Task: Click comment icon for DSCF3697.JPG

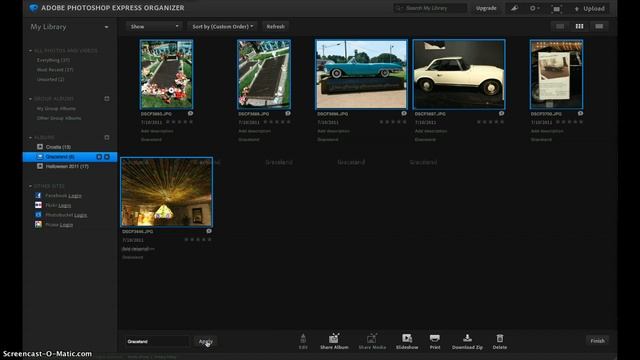Action: (x=502, y=113)
